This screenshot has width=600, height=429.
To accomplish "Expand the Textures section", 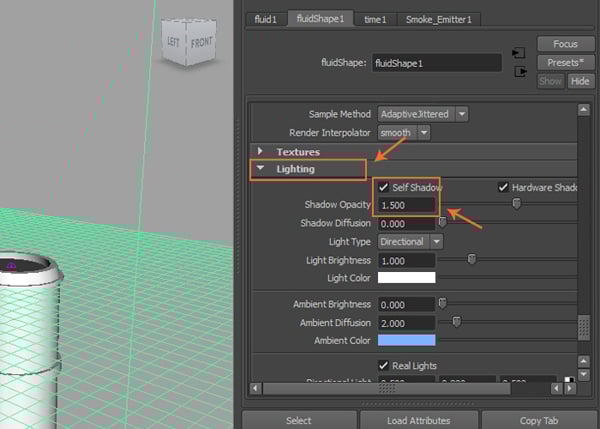I will (260, 151).
